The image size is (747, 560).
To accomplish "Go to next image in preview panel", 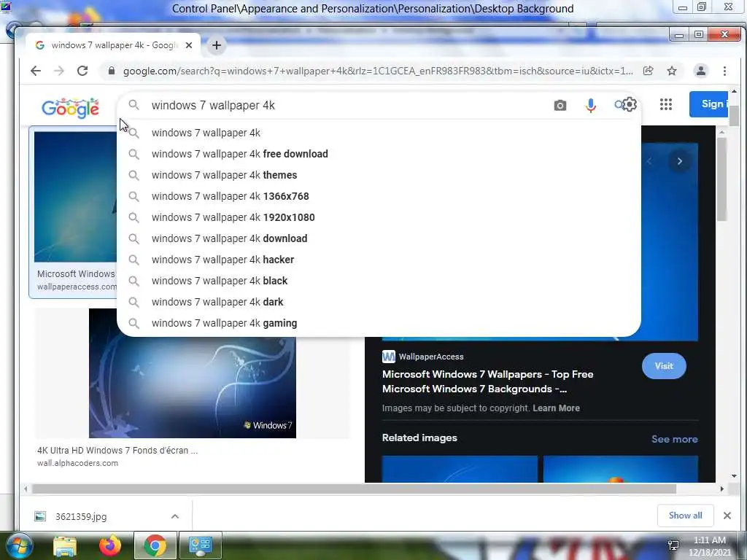I will (680, 161).
